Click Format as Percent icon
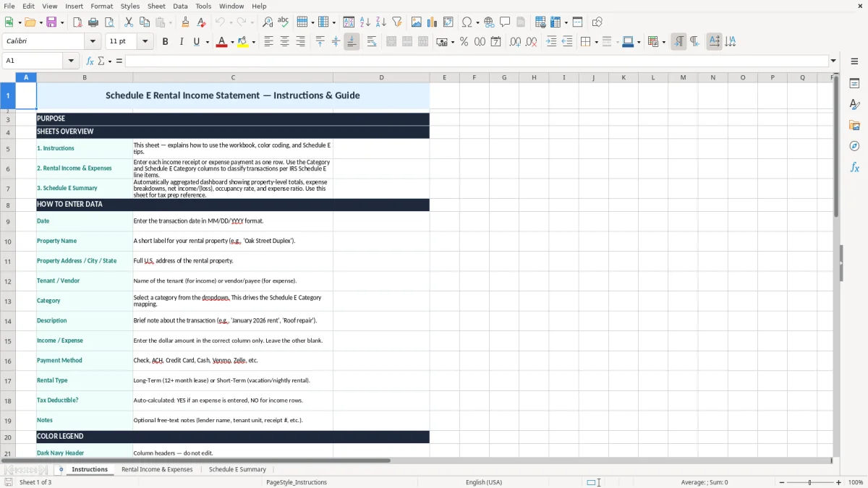Image resolution: width=868 pixels, height=488 pixels. 464,42
